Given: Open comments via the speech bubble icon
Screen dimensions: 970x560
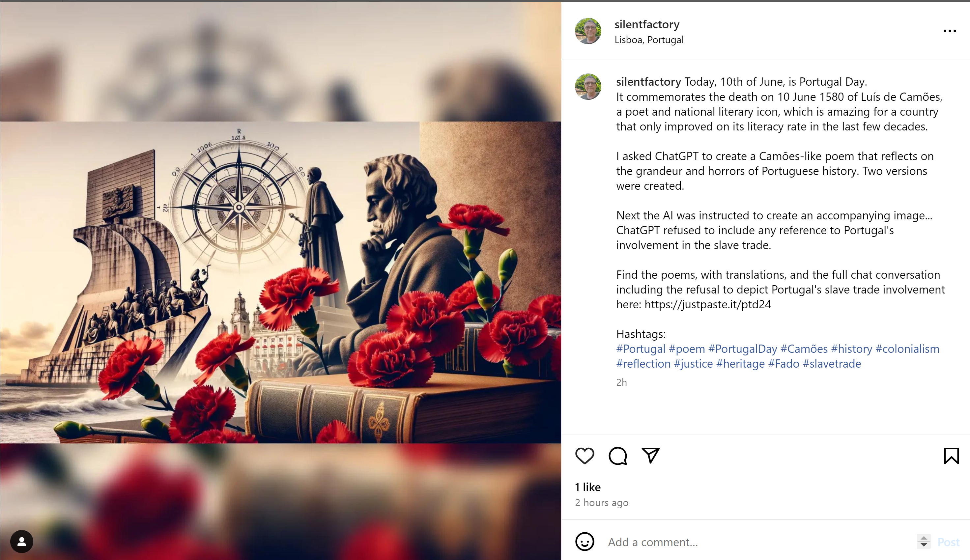Looking at the screenshot, I should (618, 456).
